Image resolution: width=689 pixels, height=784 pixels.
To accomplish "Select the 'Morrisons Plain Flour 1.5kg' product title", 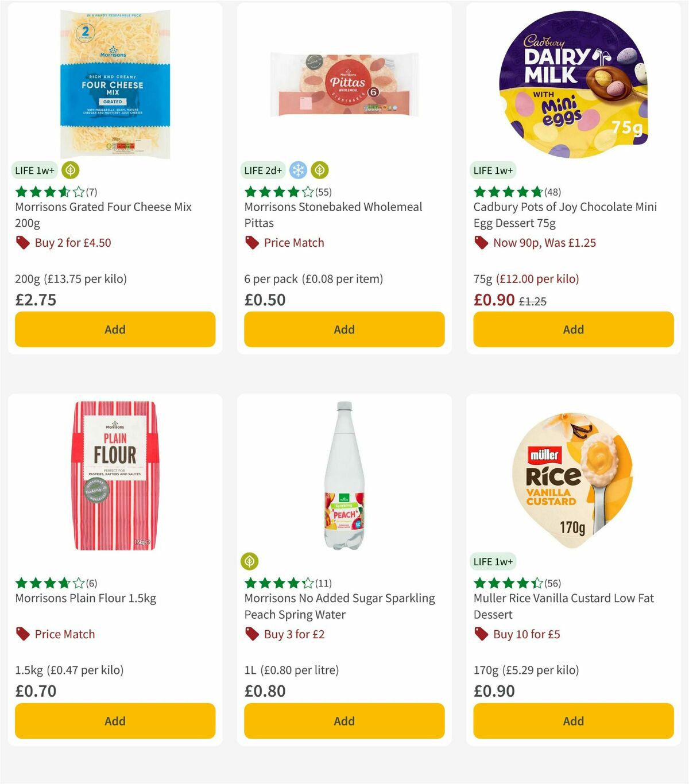I will point(86,598).
